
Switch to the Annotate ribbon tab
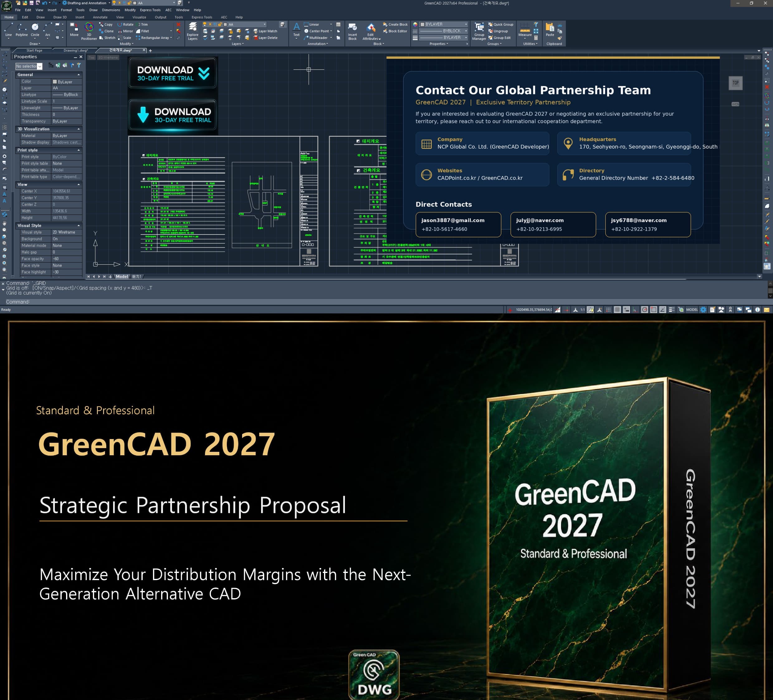click(x=100, y=17)
